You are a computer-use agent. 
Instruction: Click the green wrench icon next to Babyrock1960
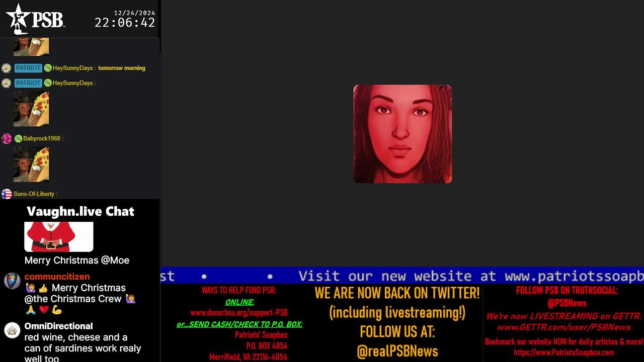click(x=18, y=139)
